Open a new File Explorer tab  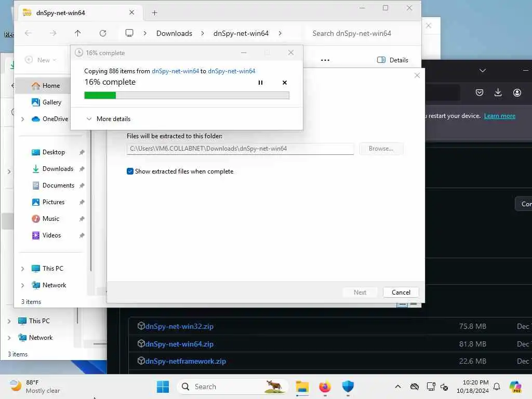(154, 13)
